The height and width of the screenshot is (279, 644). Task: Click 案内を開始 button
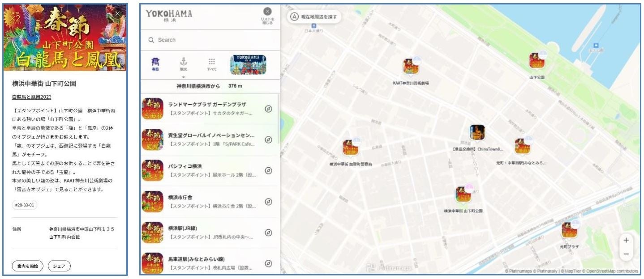(27, 266)
